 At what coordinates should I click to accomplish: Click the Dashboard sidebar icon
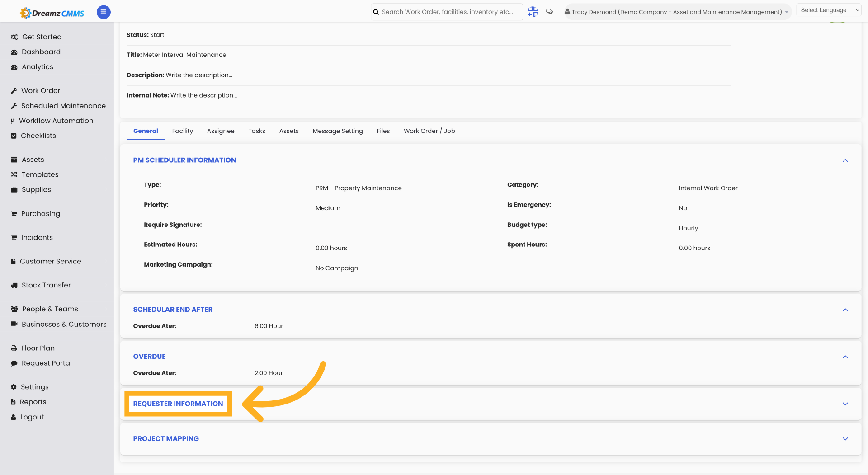14,52
